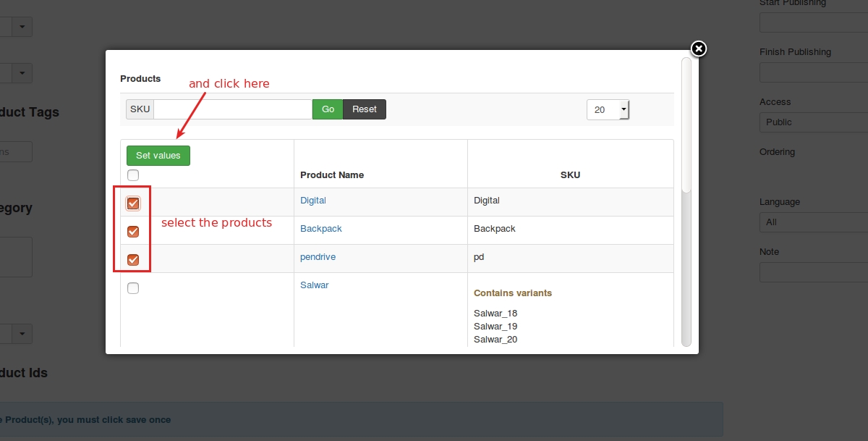
Task: Click the Reset button
Action: click(365, 109)
